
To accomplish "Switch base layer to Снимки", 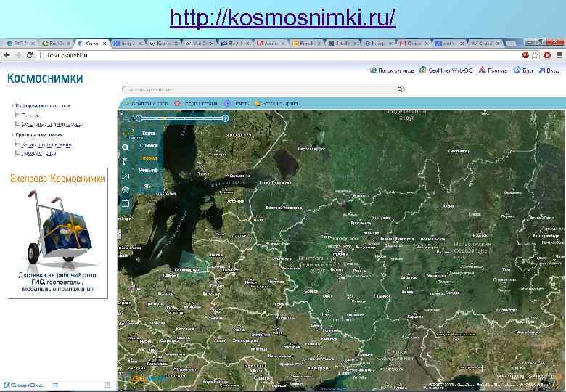I will [x=149, y=145].
